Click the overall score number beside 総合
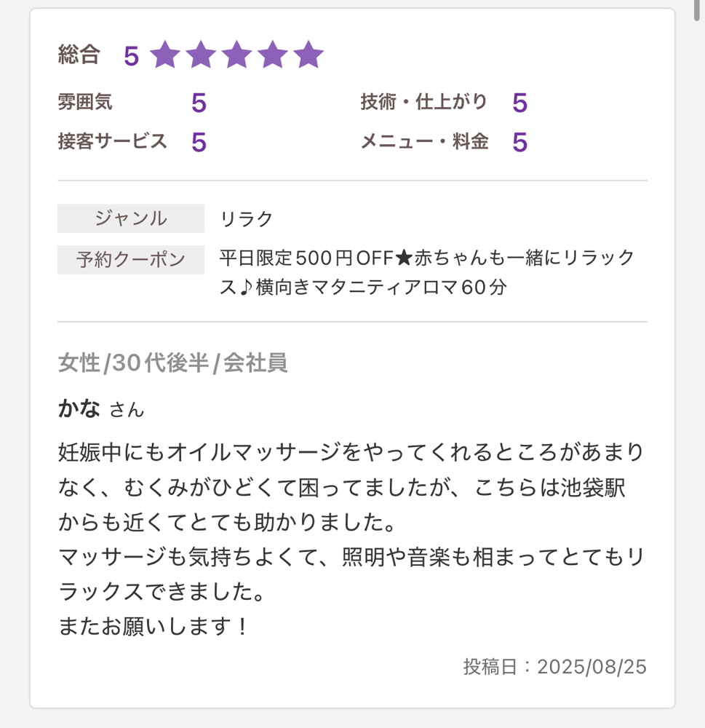This screenshot has width=705, height=728. pyautogui.click(x=132, y=56)
